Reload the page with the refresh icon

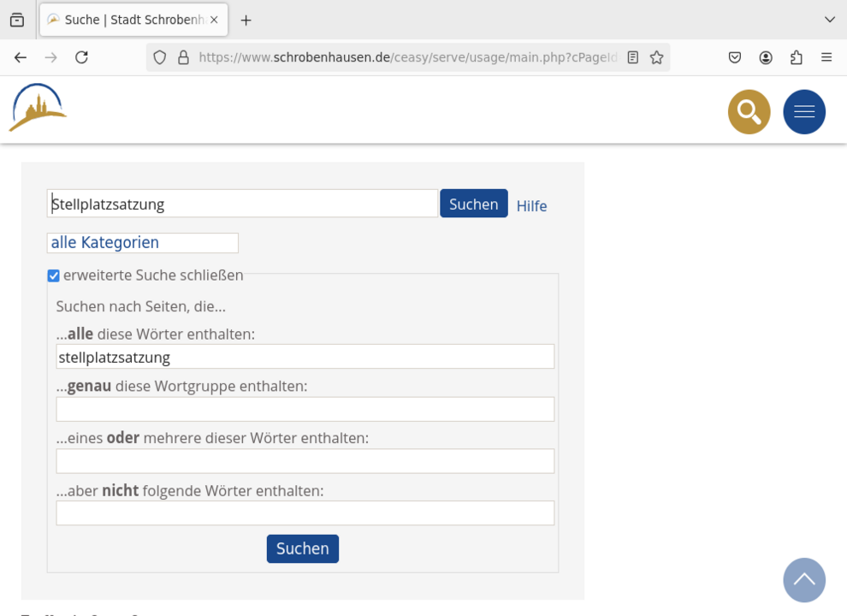(81, 57)
